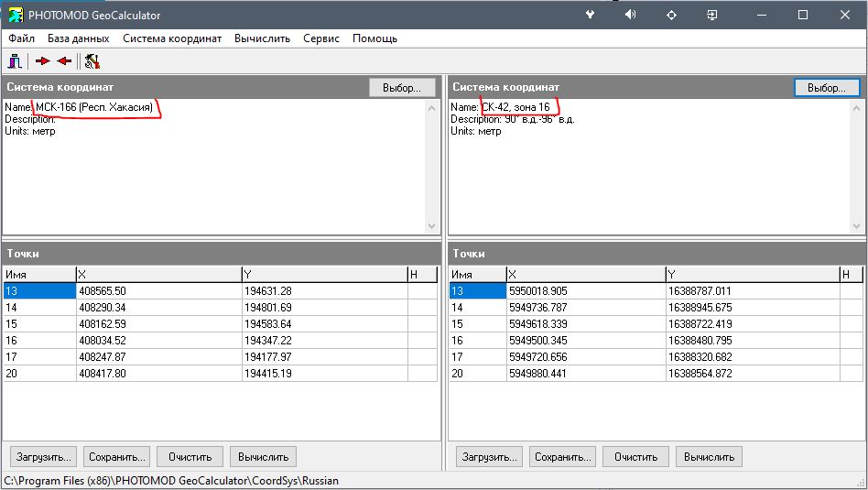Click value 194583.64 in left table

[x=268, y=324]
